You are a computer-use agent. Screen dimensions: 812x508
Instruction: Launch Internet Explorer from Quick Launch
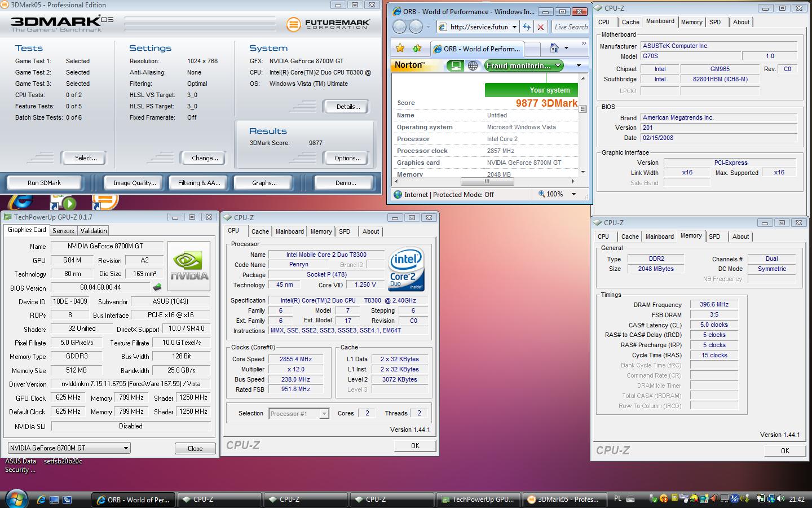(x=41, y=500)
